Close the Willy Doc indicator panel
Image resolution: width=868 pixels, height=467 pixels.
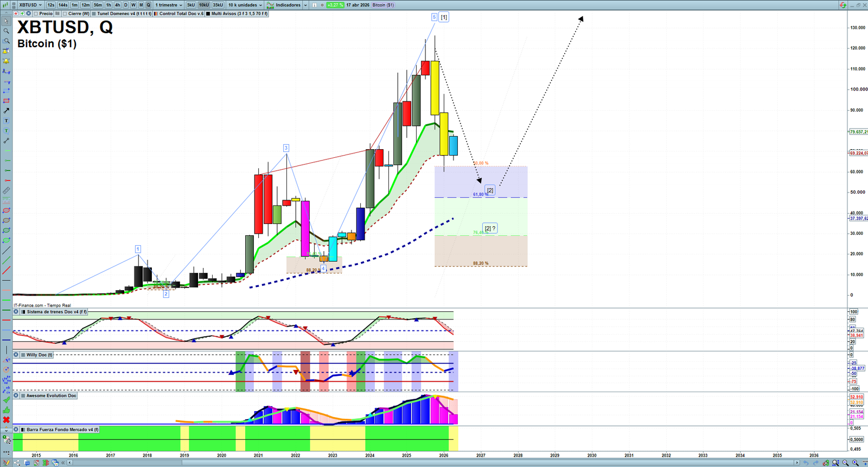[16, 355]
